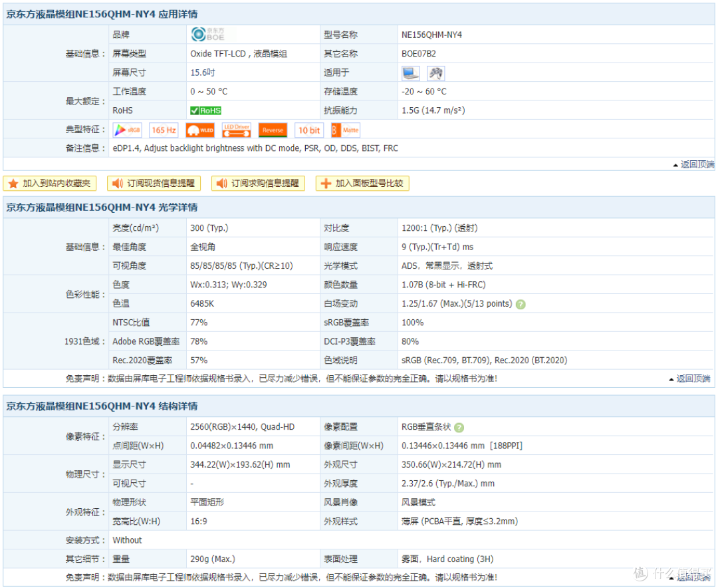Click the WLED backlight badge

[x=200, y=130]
